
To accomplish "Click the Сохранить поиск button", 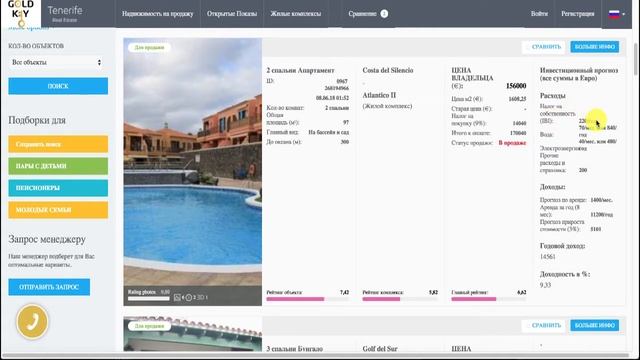I will coord(58,144).
